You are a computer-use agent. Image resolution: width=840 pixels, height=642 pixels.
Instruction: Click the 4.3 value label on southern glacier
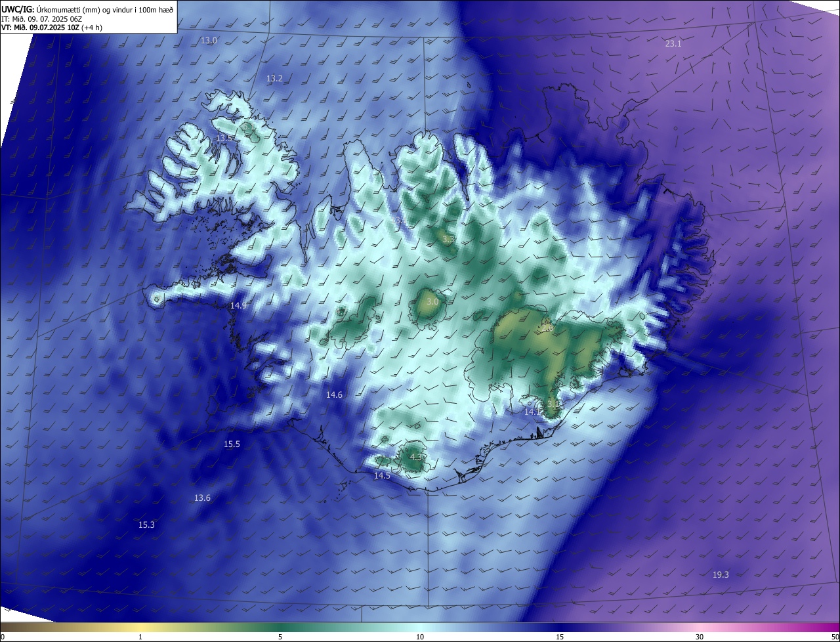point(416,457)
